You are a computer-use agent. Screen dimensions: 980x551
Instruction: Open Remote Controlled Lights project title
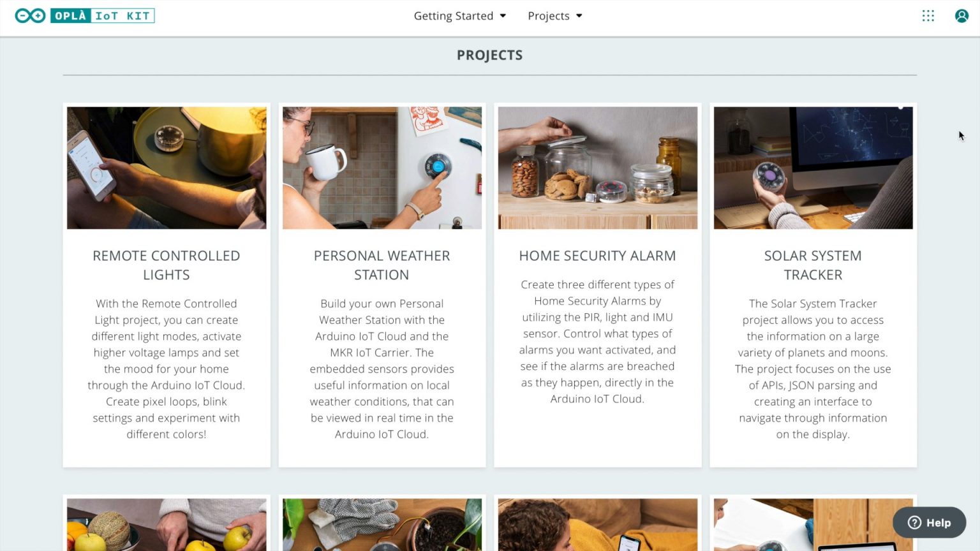[x=167, y=265]
